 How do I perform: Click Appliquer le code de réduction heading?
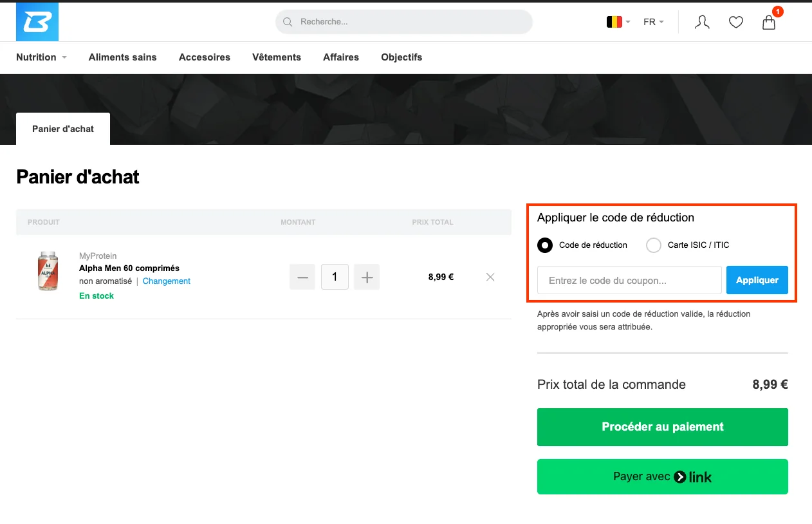pos(616,218)
